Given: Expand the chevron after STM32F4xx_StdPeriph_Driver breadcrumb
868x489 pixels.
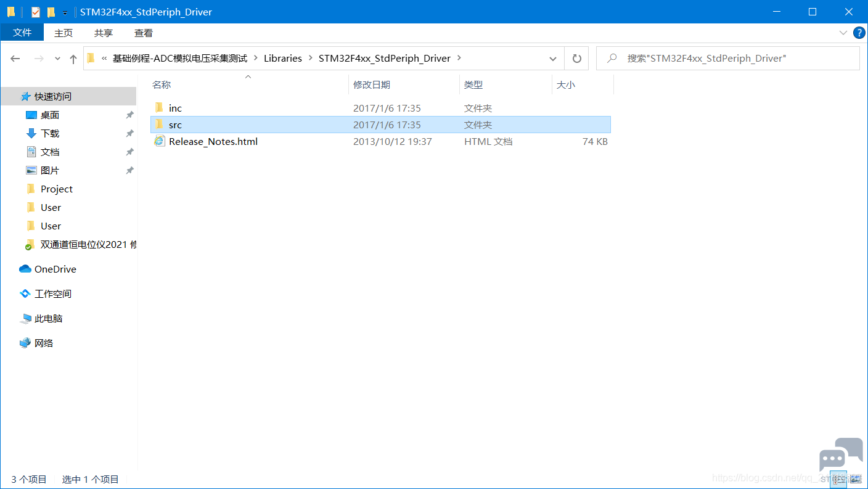Looking at the screenshot, I should click(459, 59).
